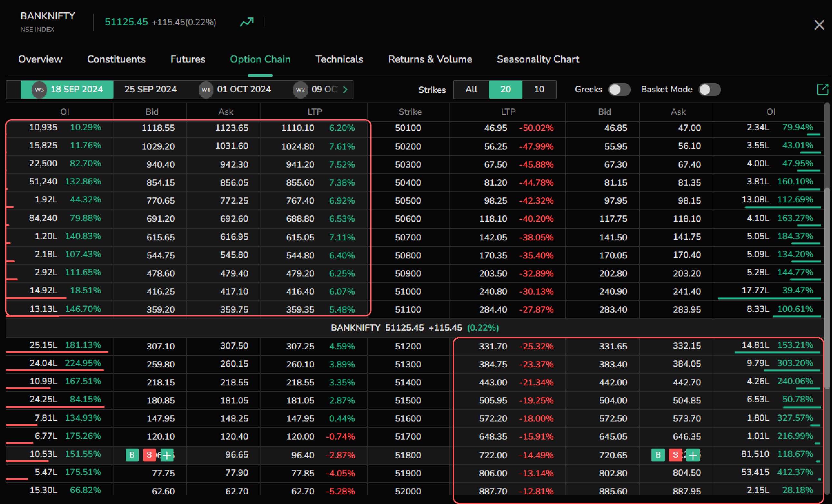Click strike 50100 cell
This screenshot has width=832, height=504.
click(x=408, y=128)
